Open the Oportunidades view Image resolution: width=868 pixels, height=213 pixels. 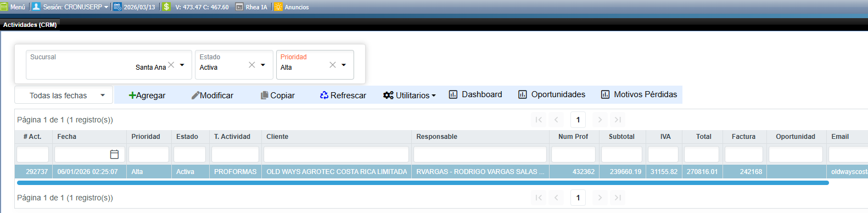(552, 94)
